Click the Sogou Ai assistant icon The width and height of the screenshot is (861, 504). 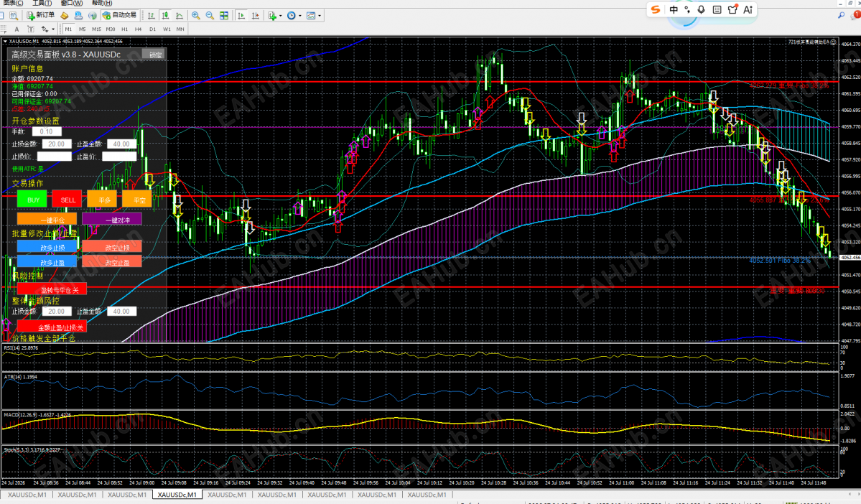point(748,9)
